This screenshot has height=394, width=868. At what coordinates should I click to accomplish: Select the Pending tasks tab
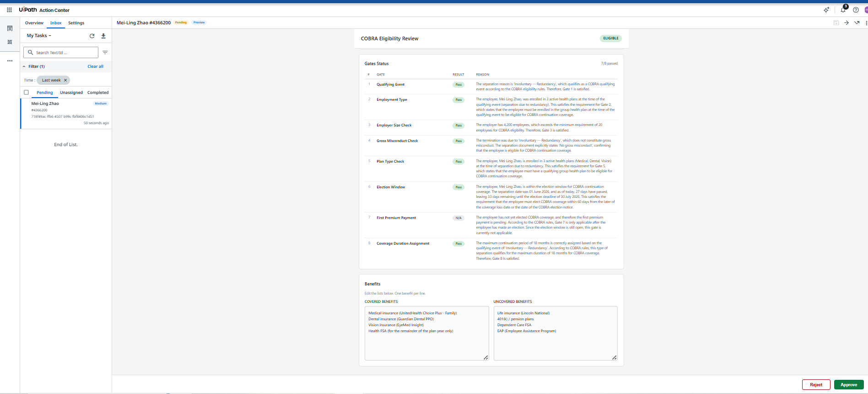click(x=45, y=93)
